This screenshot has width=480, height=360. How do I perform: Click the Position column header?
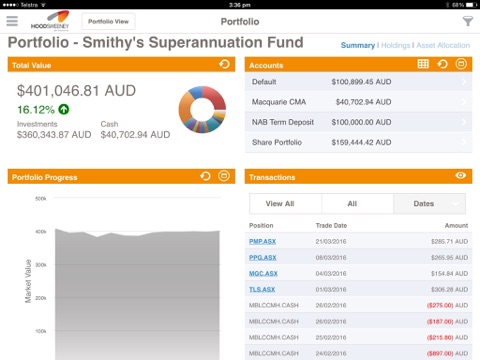[x=261, y=226]
